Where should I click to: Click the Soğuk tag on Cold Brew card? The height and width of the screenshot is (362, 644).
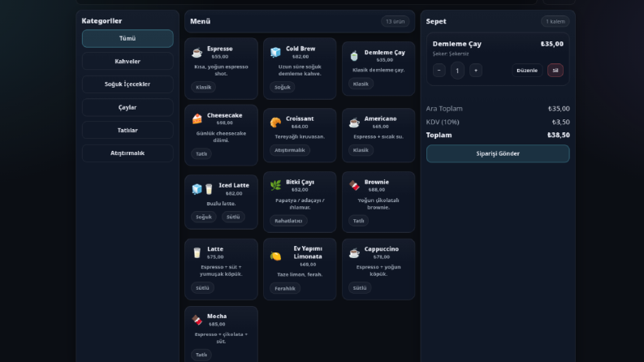[x=282, y=87]
